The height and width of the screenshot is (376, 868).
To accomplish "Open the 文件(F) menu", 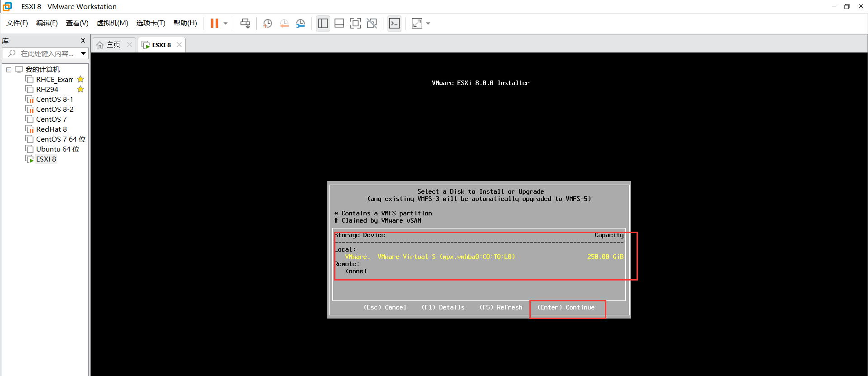I will click(17, 23).
